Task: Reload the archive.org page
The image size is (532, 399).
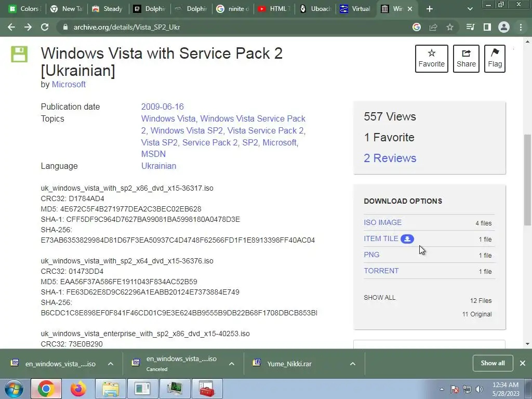Action: (x=45, y=27)
